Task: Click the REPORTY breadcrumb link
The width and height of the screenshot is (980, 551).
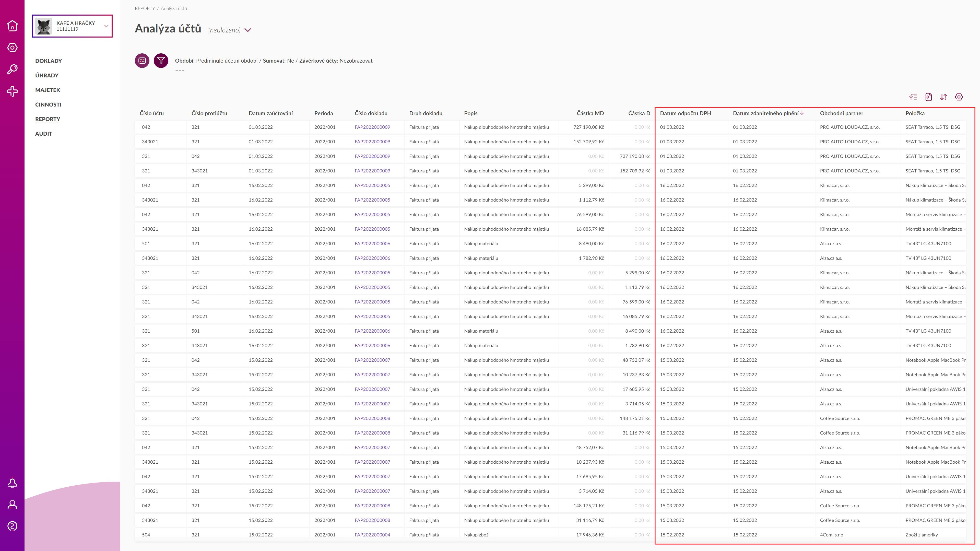Action: click(x=145, y=8)
